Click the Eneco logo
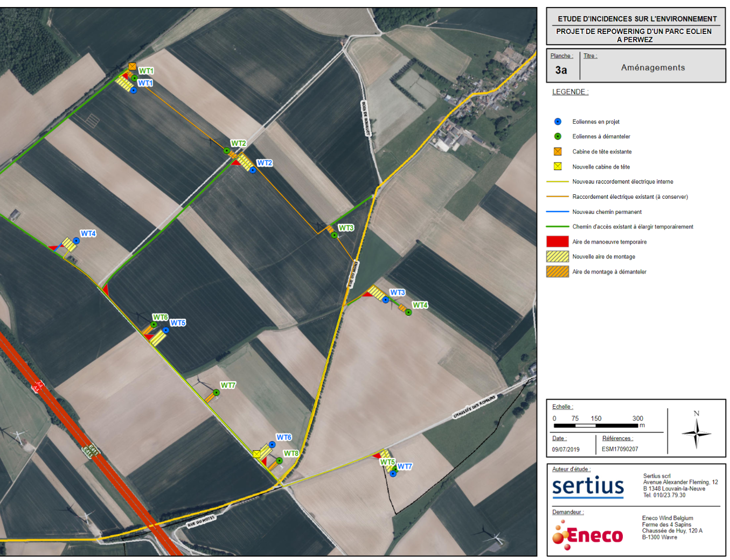The image size is (730, 560). click(588, 535)
